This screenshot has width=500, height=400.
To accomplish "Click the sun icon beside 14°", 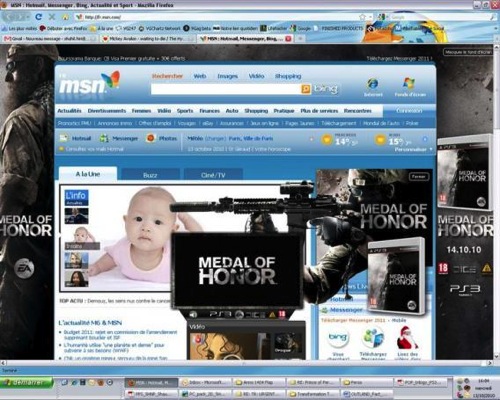I will click(327, 140).
